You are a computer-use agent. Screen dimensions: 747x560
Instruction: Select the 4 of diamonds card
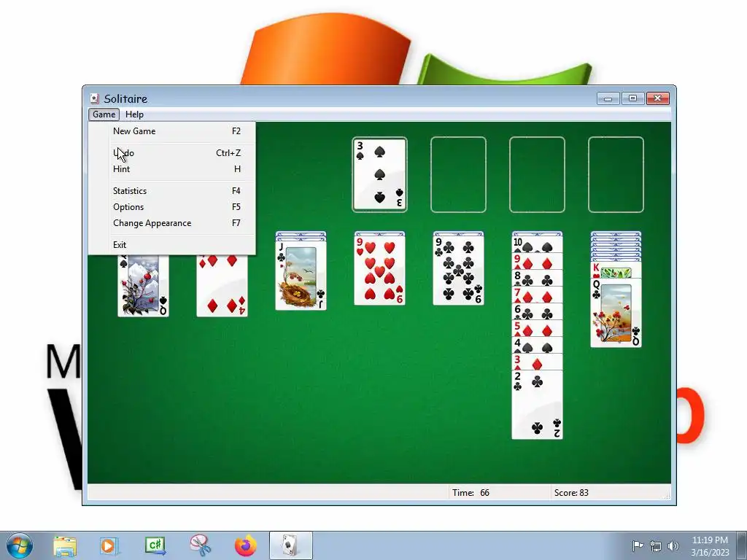tap(222, 286)
